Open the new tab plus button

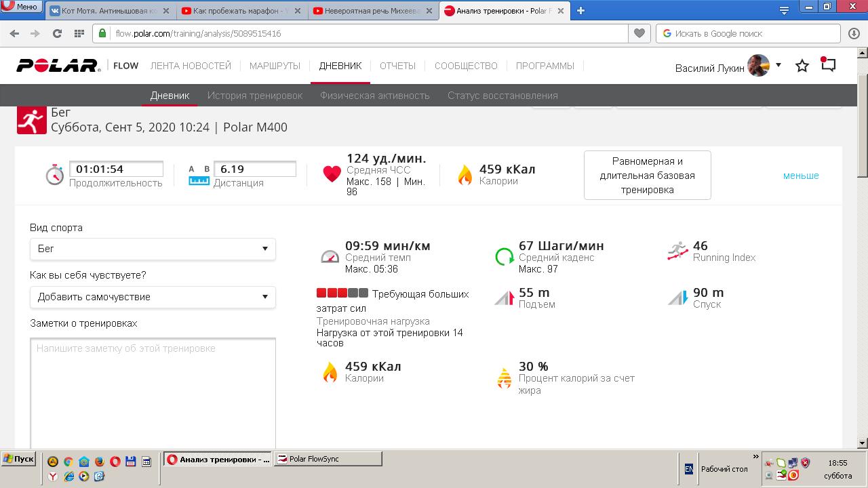click(x=580, y=10)
